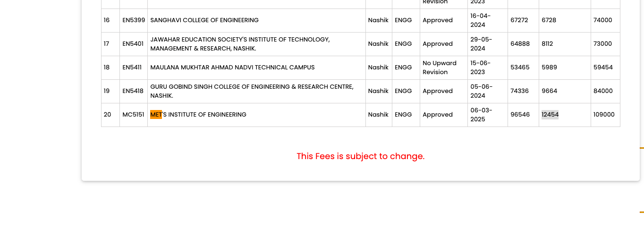Click fee value 74000

click(602, 20)
